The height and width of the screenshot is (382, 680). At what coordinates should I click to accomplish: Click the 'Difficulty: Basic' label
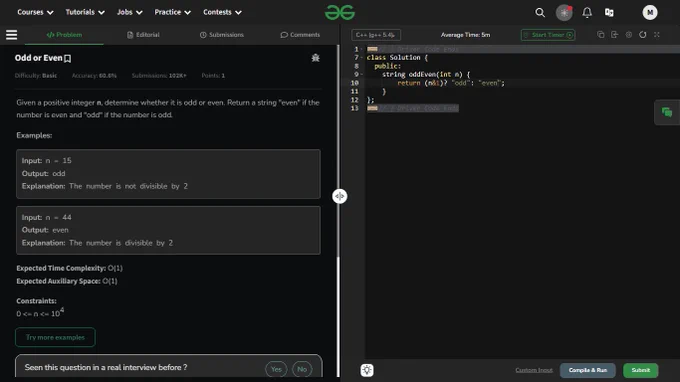(36, 75)
